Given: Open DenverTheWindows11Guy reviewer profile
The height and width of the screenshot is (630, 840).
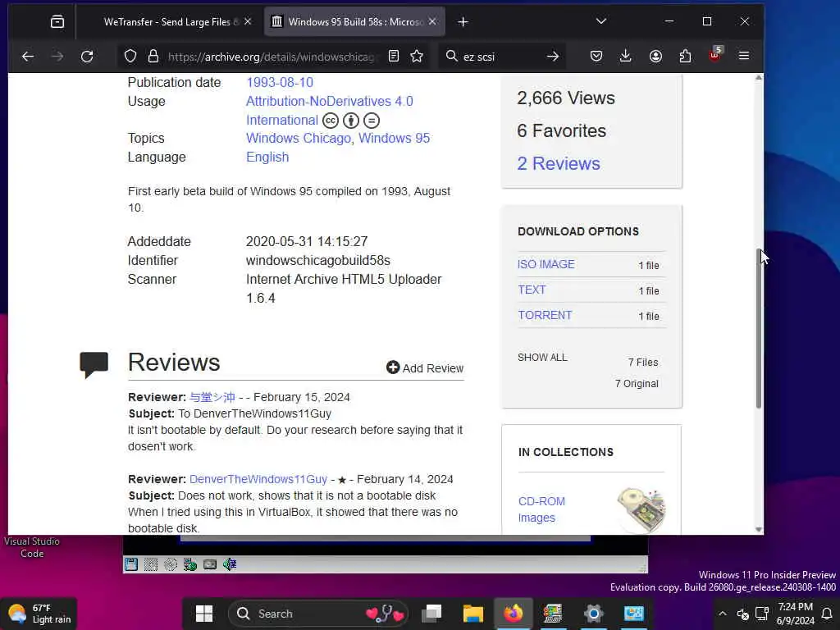Looking at the screenshot, I should 258,479.
